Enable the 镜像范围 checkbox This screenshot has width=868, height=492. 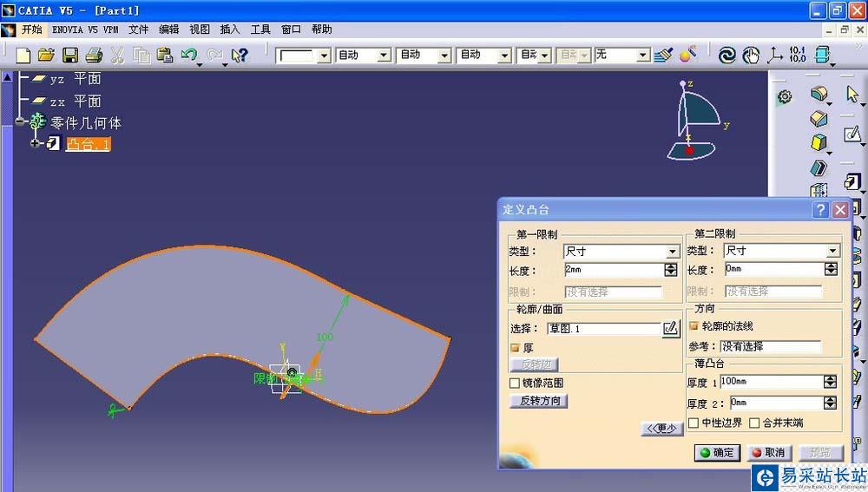[x=514, y=383]
